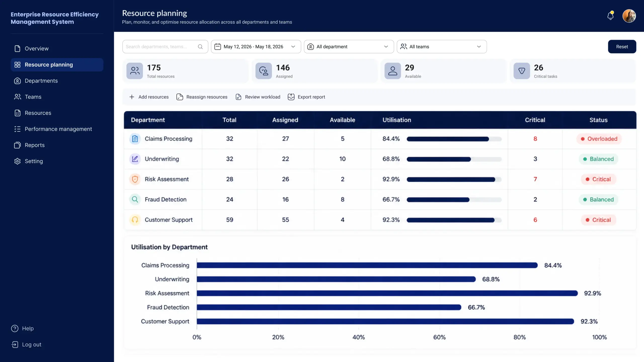
Task: Click the Total resources people icon
Action: [x=135, y=71]
